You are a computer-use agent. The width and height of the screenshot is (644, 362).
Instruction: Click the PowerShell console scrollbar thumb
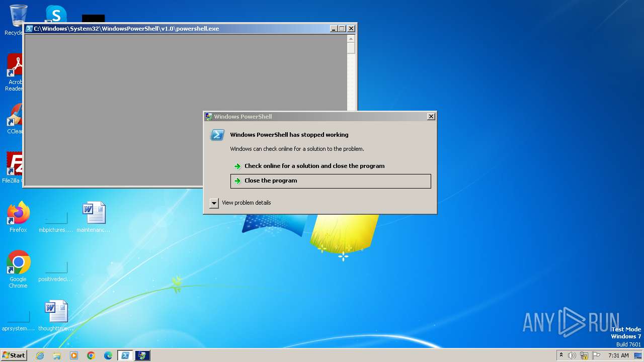pyautogui.click(x=351, y=48)
